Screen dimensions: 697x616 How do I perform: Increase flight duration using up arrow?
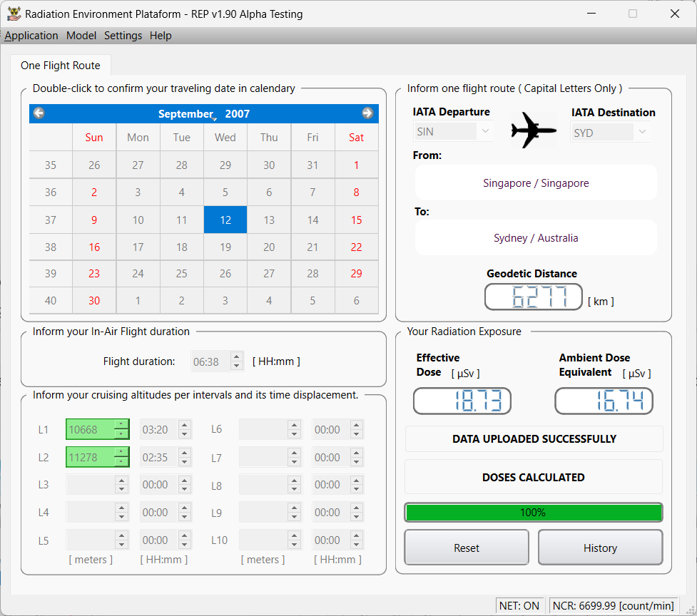pyautogui.click(x=237, y=357)
